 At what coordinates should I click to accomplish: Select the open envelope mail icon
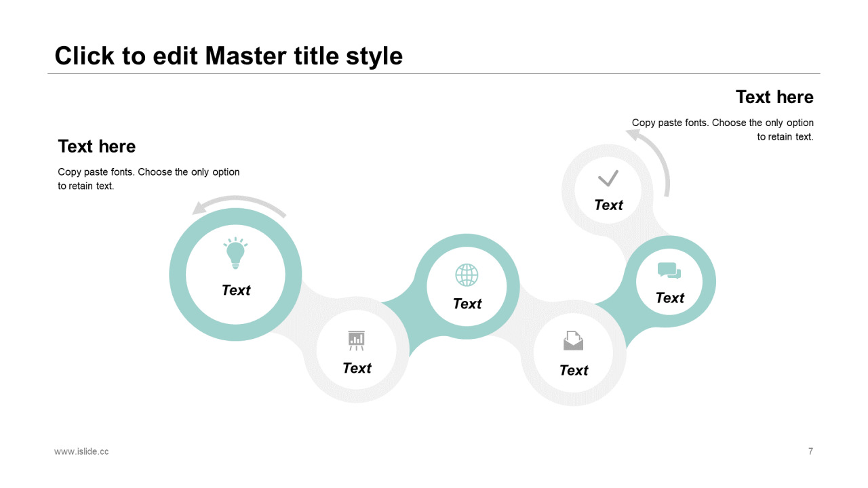573,340
